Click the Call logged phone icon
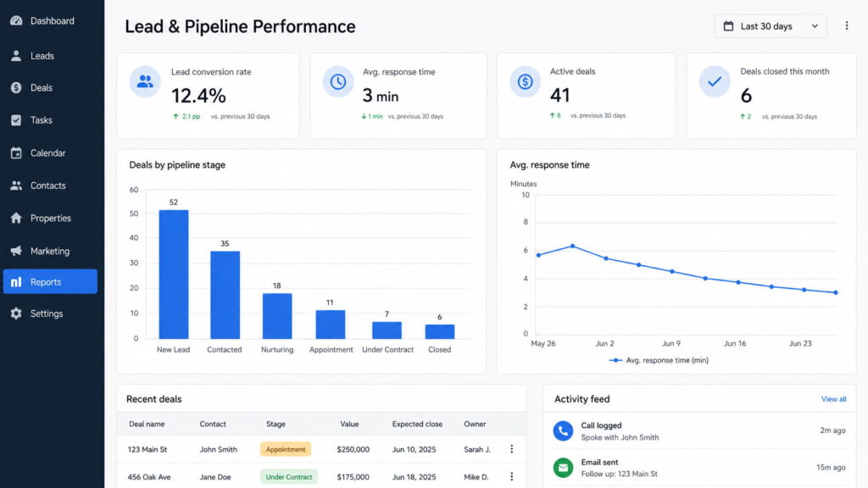Viewport: 868px width, 488px height. (563, 430)
